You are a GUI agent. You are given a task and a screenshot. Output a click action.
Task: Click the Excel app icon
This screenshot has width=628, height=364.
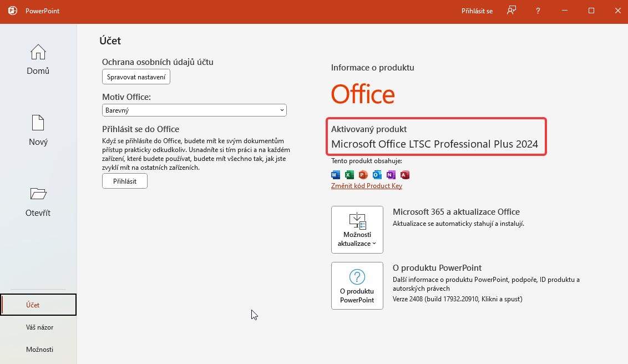pos(350,175)
